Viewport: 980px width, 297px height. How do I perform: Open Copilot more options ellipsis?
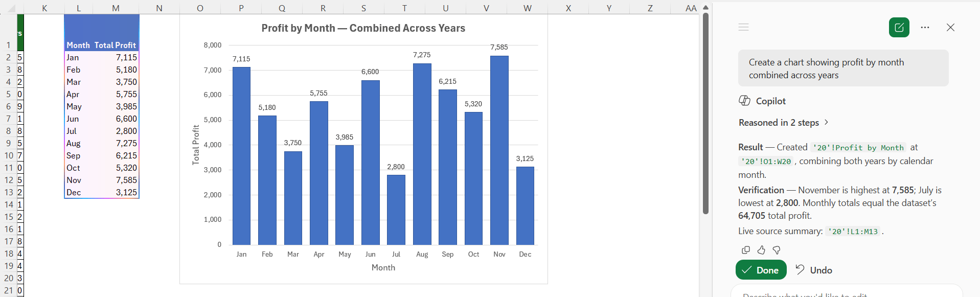tap(925, 28)
